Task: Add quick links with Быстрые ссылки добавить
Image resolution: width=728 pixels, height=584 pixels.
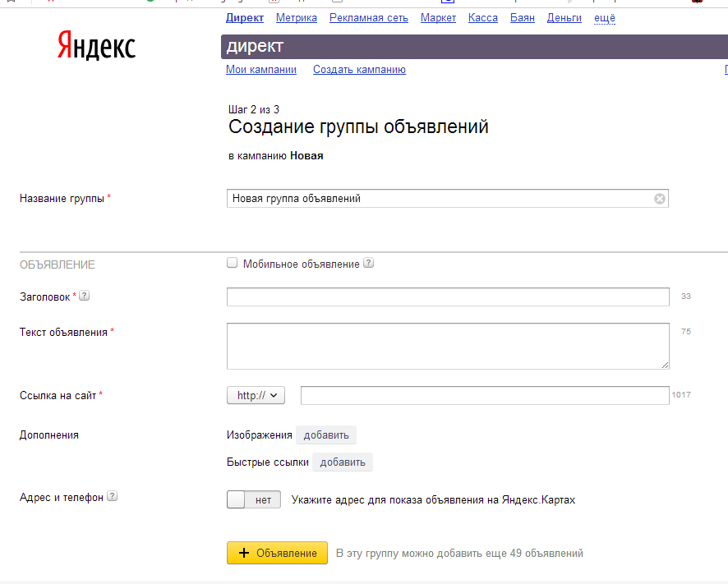Action: [343, 462]
